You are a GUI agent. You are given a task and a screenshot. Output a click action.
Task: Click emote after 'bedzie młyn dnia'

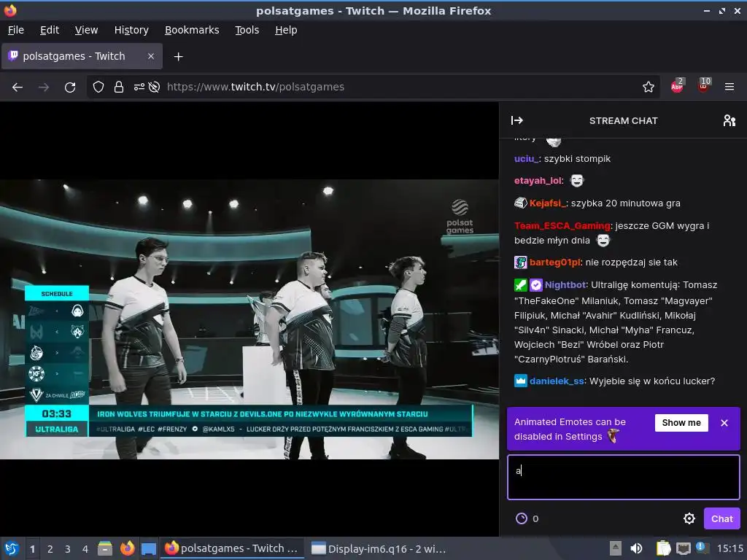(x=603, y=241)
